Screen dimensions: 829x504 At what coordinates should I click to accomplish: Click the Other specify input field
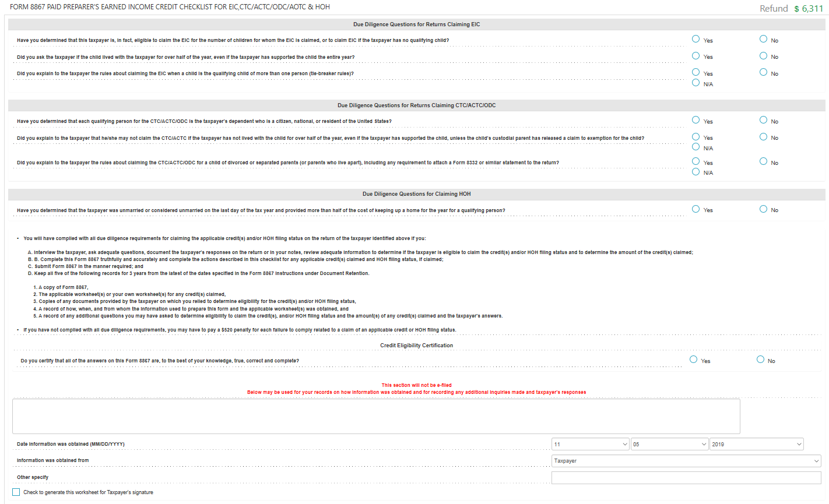(x=686, y=477)
